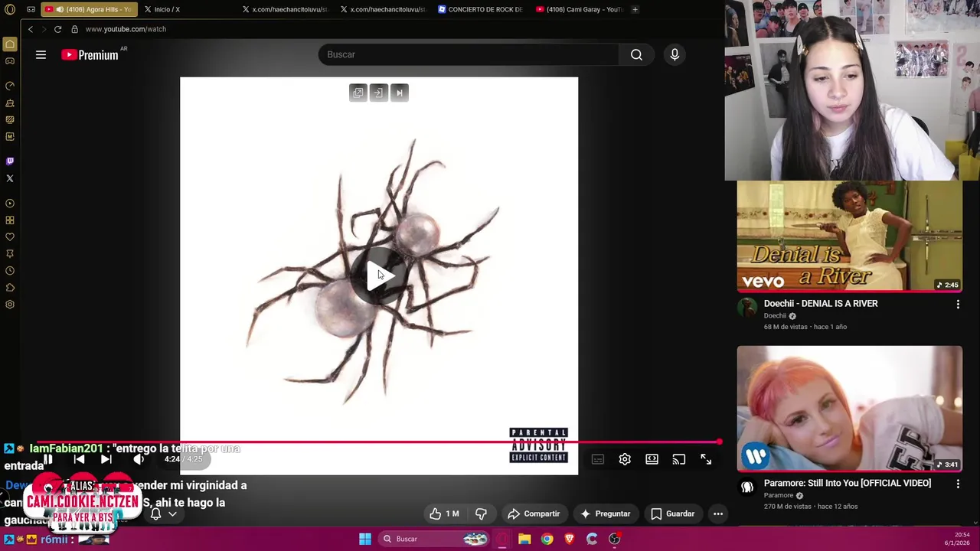Screen dimensions: 980x551
Task: Focus the YouTube Buscar search field
Action: click(x=469, y=54)
